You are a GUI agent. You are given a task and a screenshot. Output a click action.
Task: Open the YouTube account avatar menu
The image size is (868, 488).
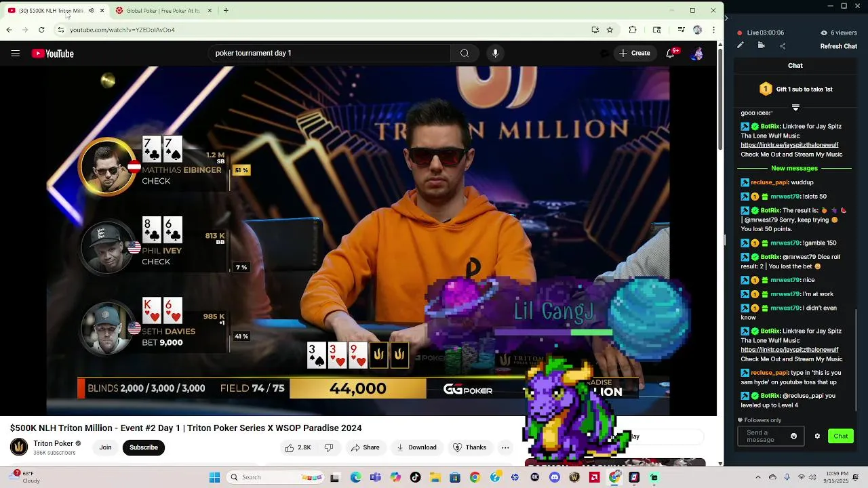pos(696,54)
